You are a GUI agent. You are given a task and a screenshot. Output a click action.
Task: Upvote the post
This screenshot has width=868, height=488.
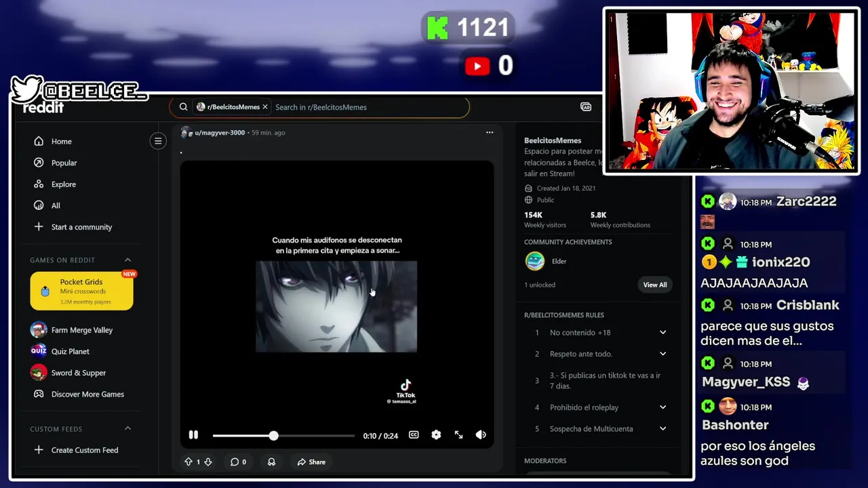tap(189, 462)
